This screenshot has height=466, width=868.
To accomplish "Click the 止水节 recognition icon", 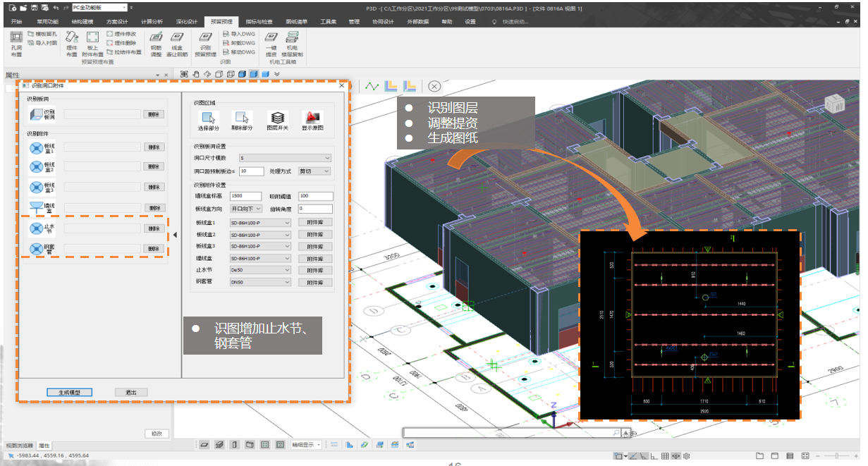I will pyautogui.click(x=37, y=228).
